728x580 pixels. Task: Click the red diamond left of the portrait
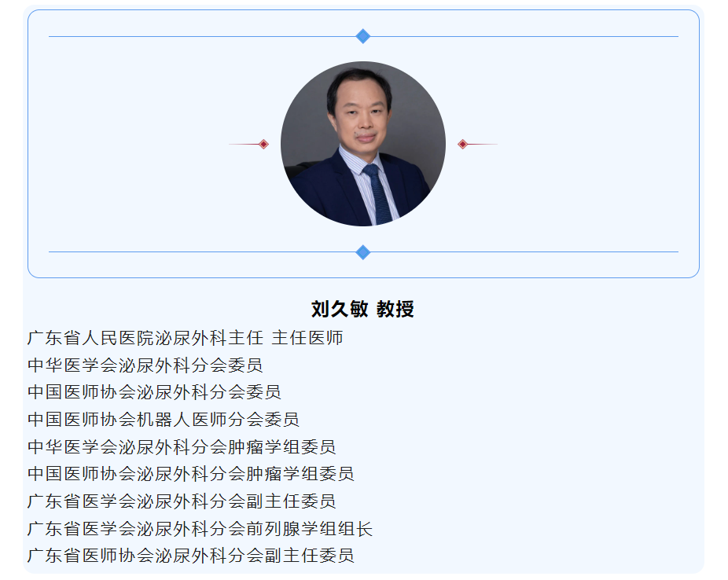point(263,144)
